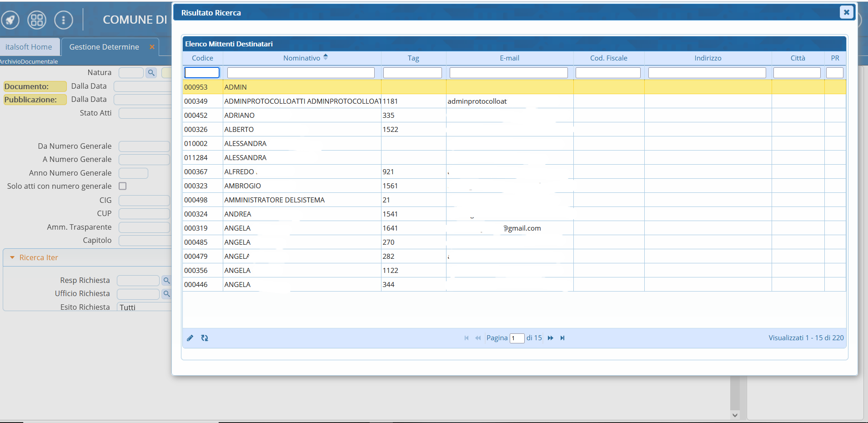Enable Solo atti con numero generale checkbox
This screenshot has width=868, height=423.
pyautogui.click(x=123, y=186)
